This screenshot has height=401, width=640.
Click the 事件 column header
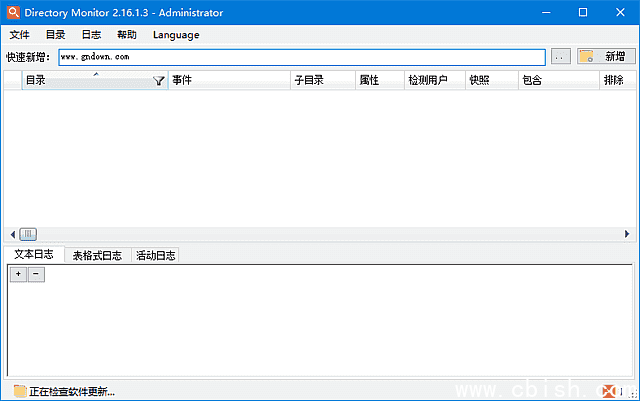[229, 80]
